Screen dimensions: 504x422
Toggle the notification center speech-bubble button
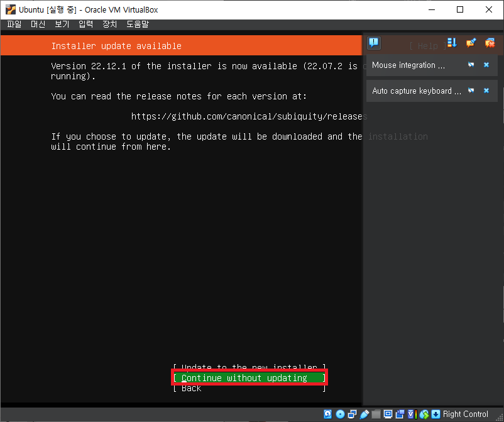(374, 43)
